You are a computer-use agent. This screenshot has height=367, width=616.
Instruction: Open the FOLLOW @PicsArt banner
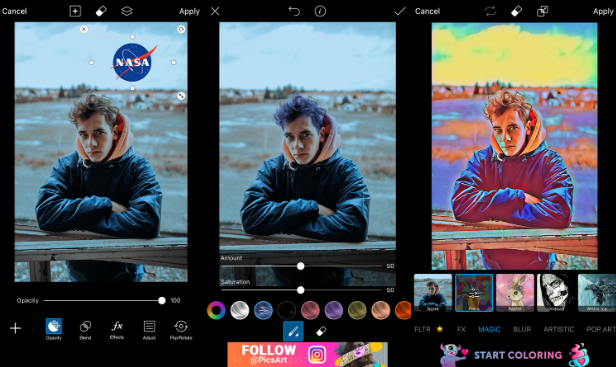(x=308, y=354)
